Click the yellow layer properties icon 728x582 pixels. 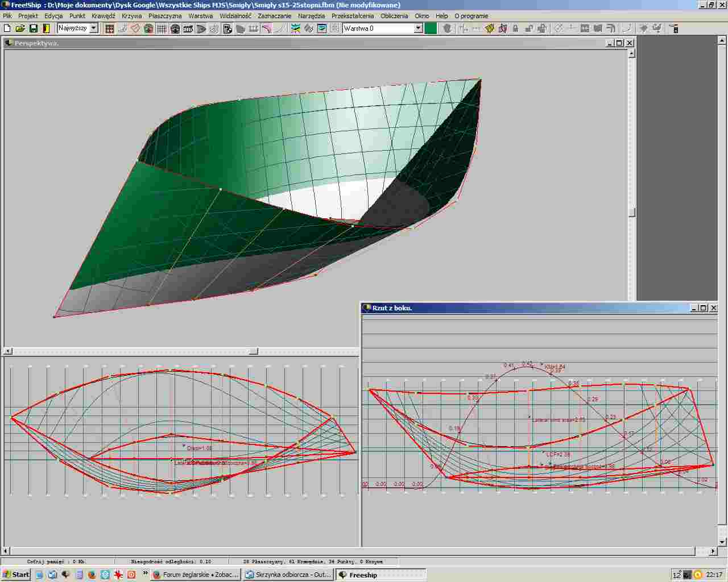point(490,28)
